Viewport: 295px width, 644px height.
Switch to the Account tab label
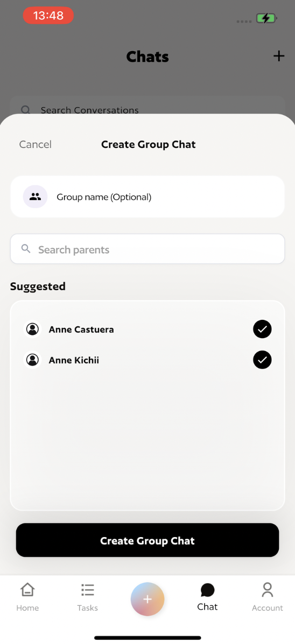[268, 608]
